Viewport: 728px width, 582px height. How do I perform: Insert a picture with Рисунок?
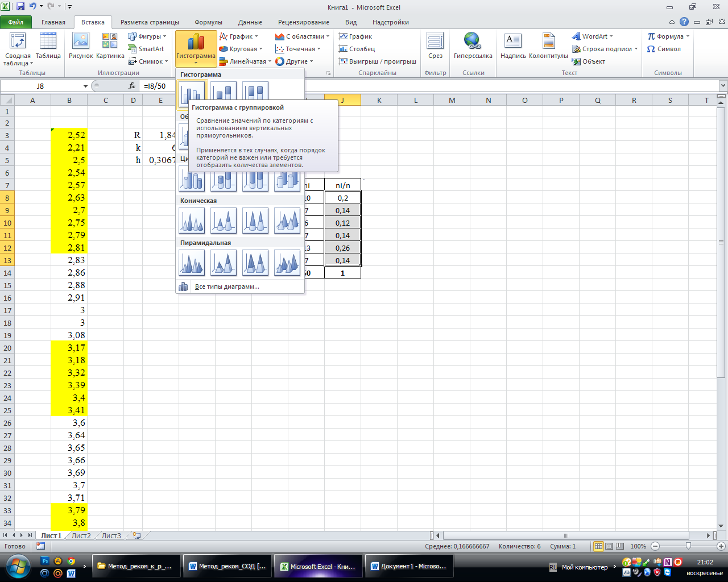(81, 45)
